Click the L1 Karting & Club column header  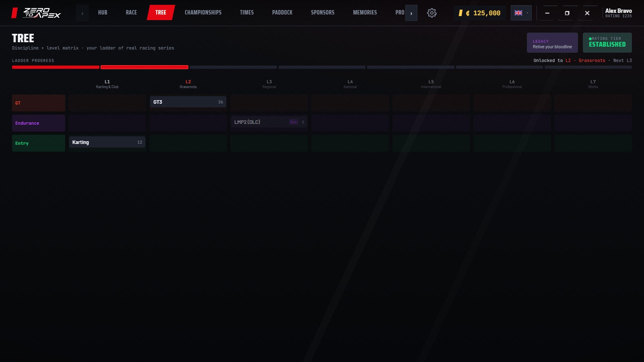click(x=107, y=84)
